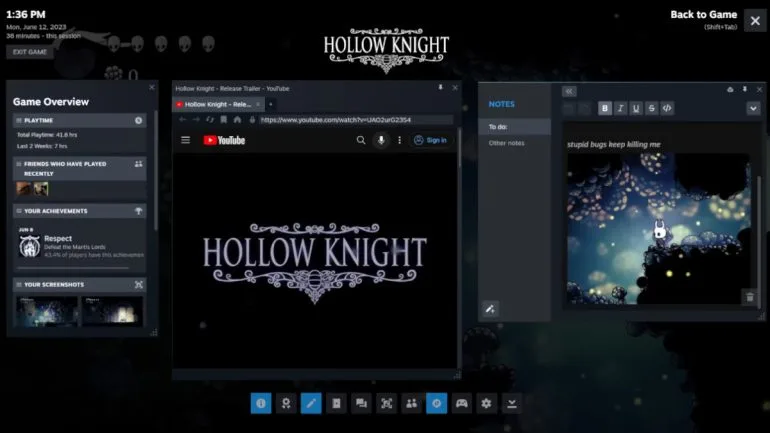The width and height of the screenshot is (770, 433).
Task: Open the YouTube hamburger menu
Action: (186, 140)
